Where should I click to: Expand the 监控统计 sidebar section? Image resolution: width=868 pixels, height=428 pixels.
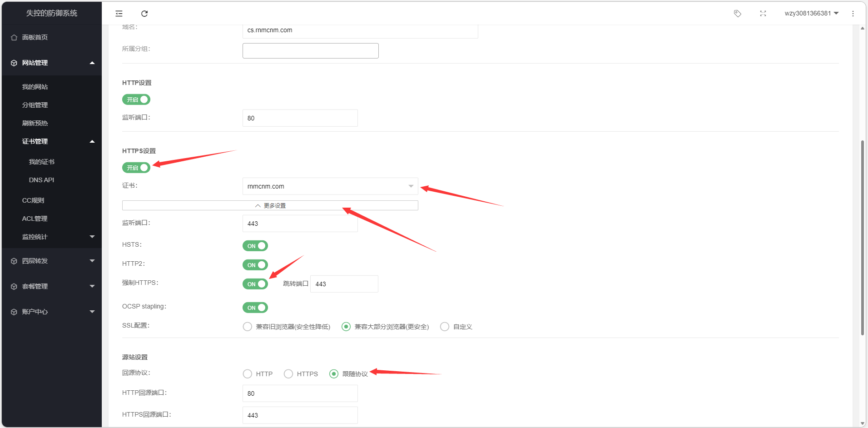(x=35, y=236)
